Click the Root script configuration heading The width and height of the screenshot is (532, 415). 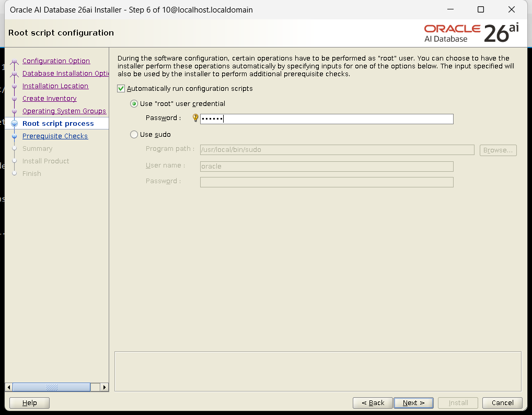(x=61, y=33)
